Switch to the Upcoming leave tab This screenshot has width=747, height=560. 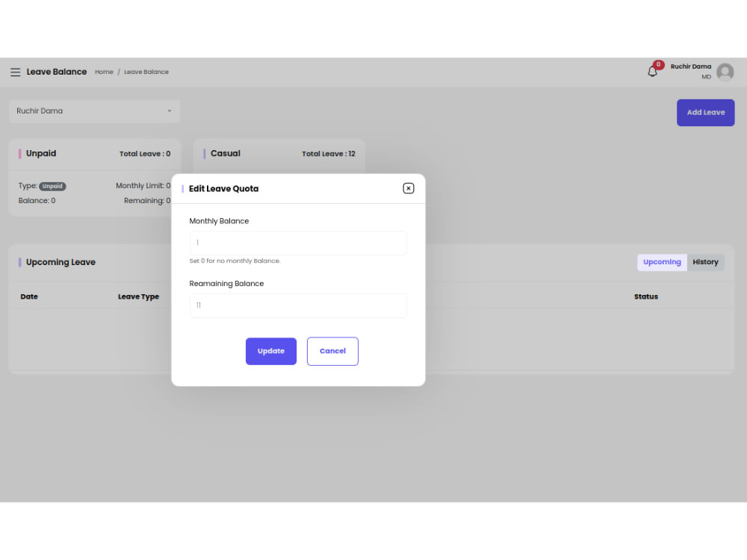pyautogui.click(x=662, y=262)
